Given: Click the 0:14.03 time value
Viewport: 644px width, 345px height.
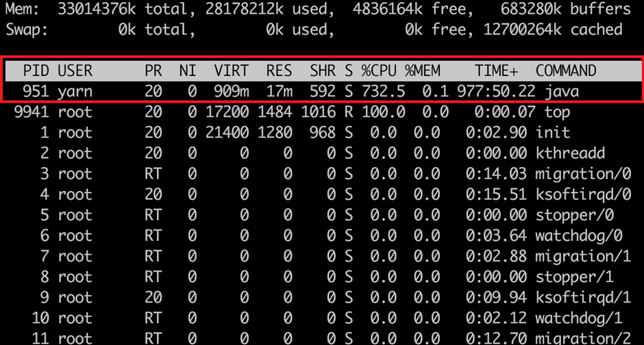Looking at the screenshot, I should [x=496, y=174].
